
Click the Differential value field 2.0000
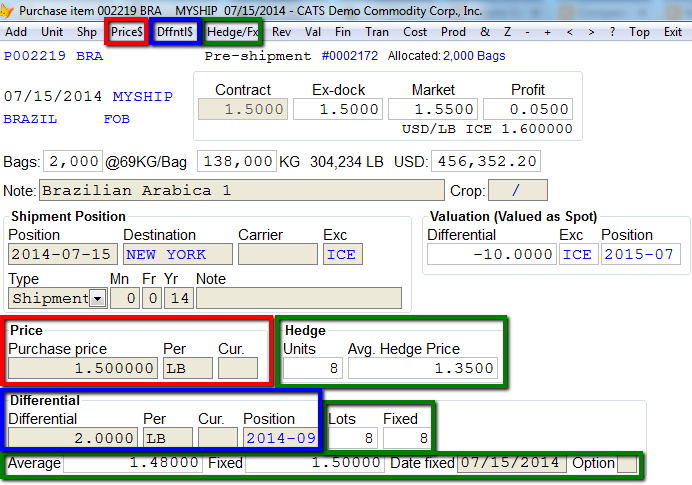pos(73,438)
